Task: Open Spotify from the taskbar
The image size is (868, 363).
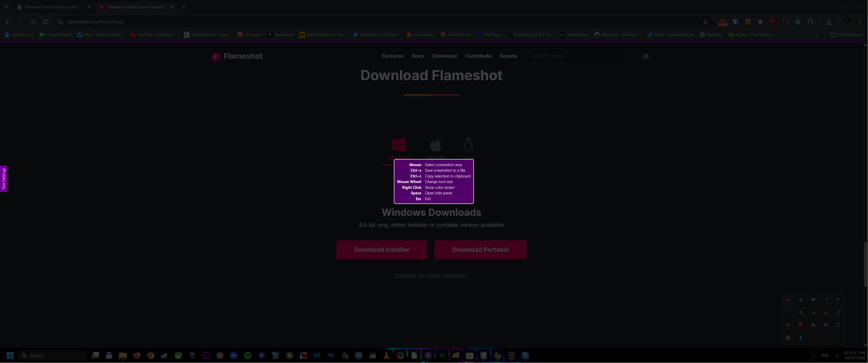Action: tap(248, 356)
